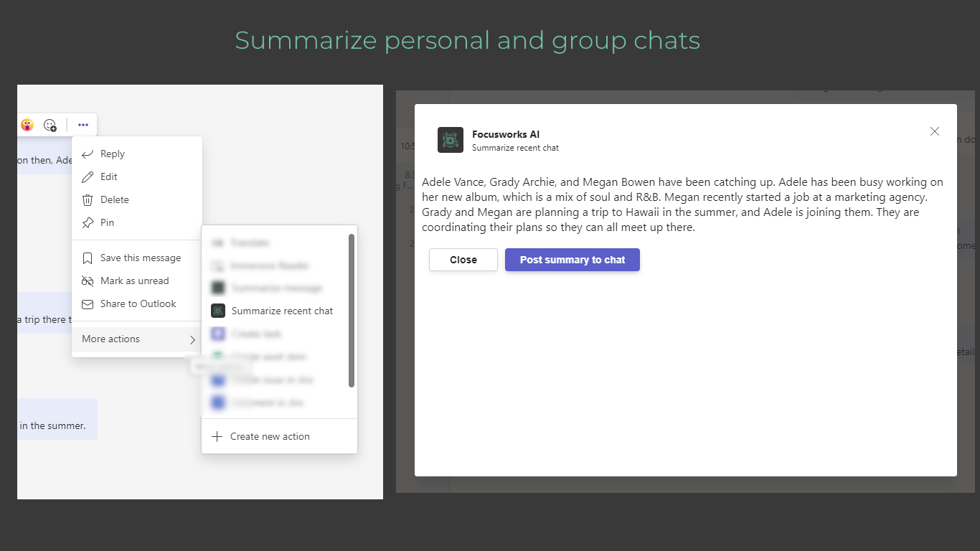
Task: Click the Post summary to chat button
Action: (x=573, y=260)
